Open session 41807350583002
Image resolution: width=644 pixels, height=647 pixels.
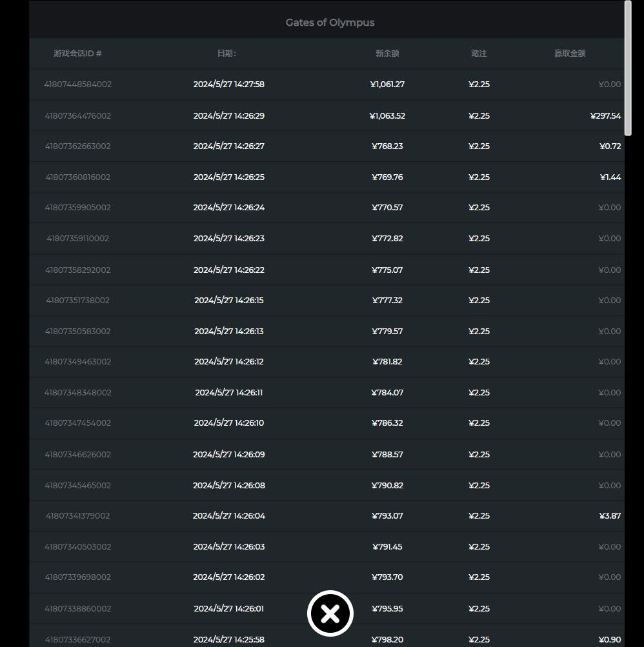pyautogui.click(x=78, y=331)
